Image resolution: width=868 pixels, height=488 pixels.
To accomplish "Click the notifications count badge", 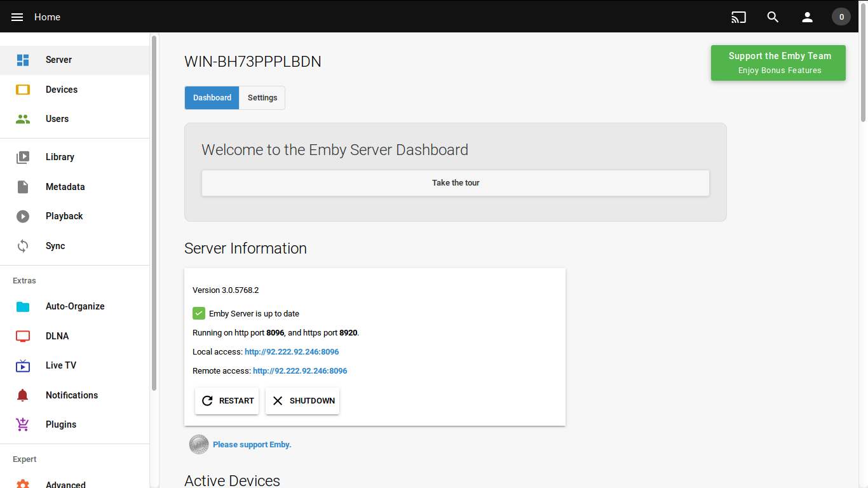I will click(x=841, y=17).
